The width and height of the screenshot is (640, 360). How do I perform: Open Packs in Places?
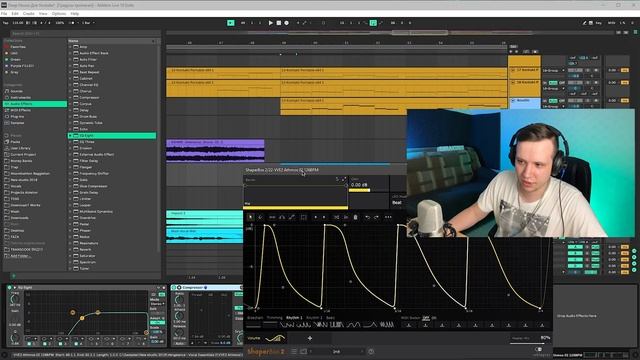[16, 142]
